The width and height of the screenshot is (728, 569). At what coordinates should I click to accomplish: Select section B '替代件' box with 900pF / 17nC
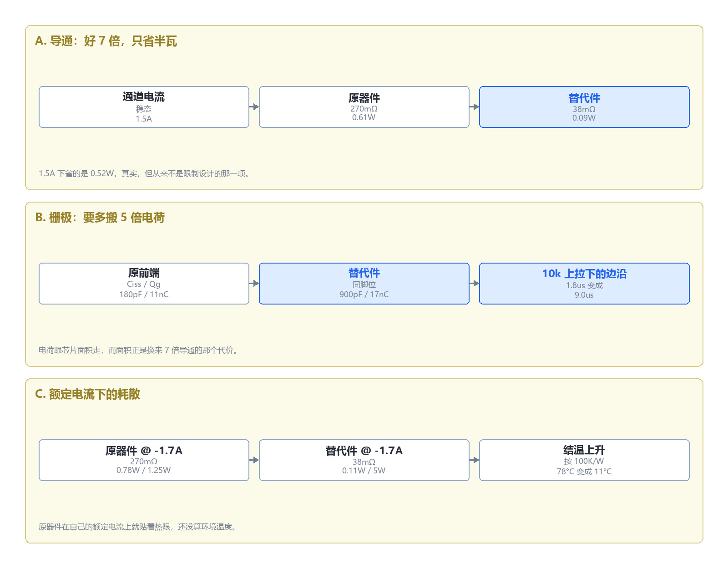(364, 284)
